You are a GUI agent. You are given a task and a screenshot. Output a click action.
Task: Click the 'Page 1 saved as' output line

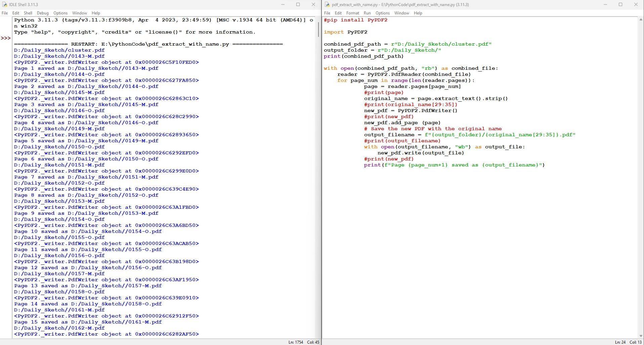click(86, 68)
